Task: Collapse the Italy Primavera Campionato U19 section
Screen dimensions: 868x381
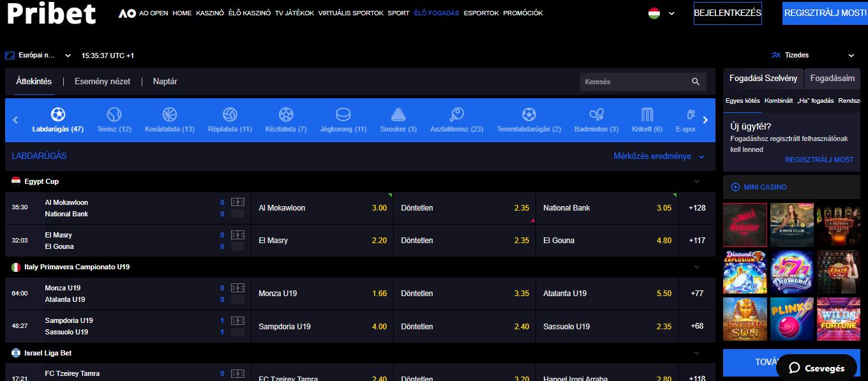Action: tap(696, 267)
